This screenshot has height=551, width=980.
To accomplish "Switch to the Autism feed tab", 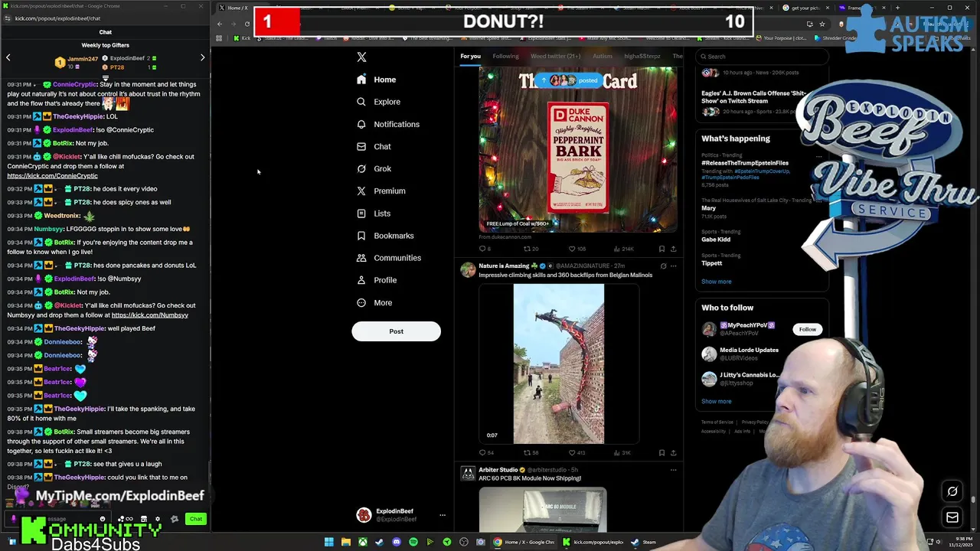I will 602,56.
